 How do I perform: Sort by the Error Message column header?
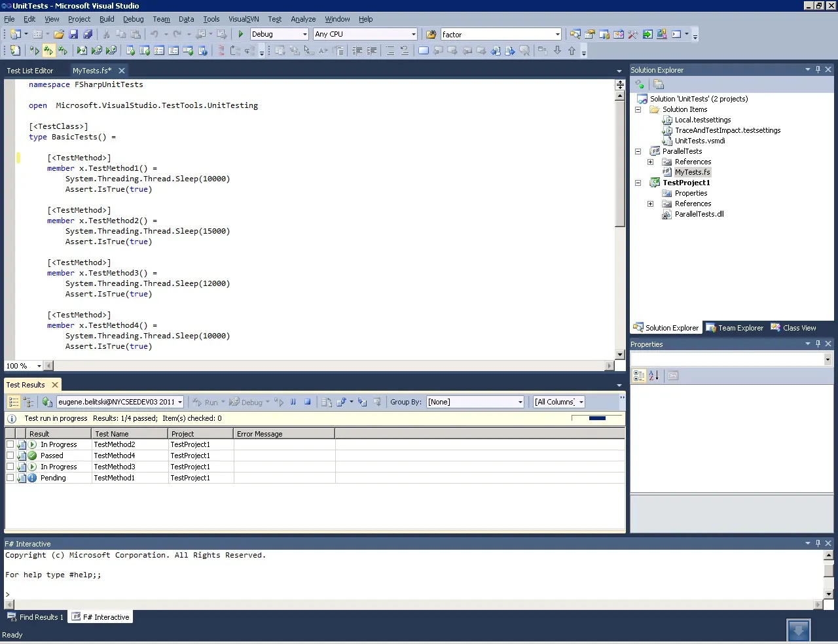[284, 434]
